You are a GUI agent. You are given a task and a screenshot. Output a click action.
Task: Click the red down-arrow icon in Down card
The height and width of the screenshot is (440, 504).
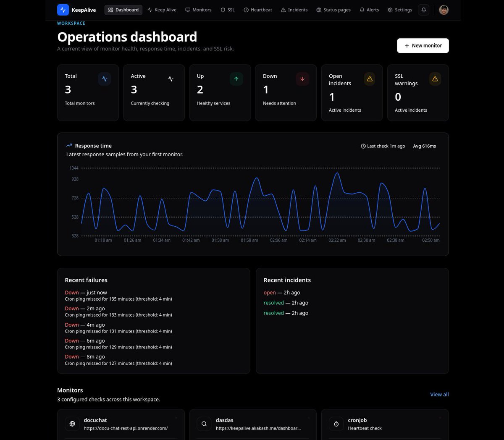click(x=302, y=79)
